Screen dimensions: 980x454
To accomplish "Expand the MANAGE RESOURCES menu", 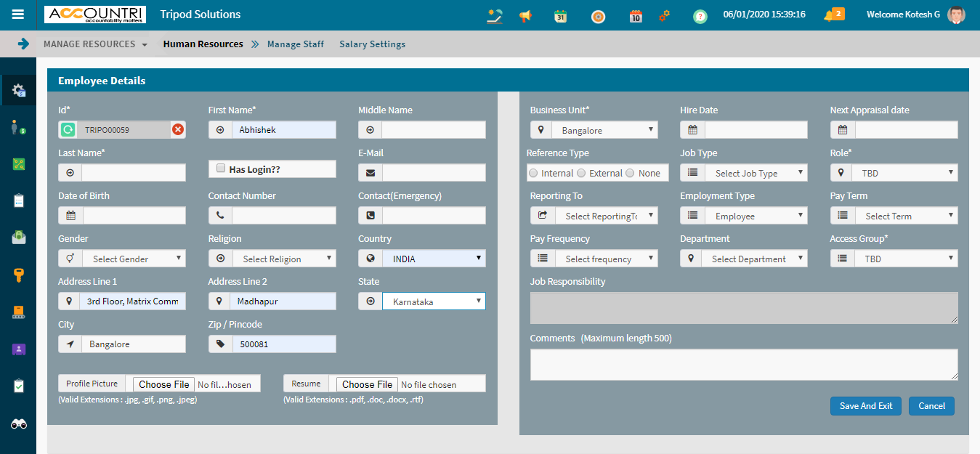I will click(95, 44).
